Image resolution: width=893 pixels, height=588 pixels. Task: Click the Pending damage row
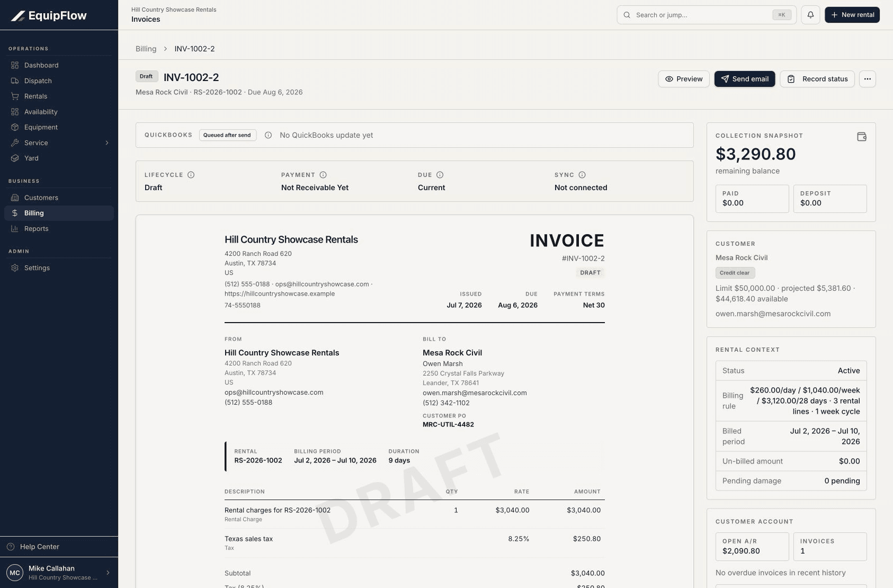(x=791, y=481)
